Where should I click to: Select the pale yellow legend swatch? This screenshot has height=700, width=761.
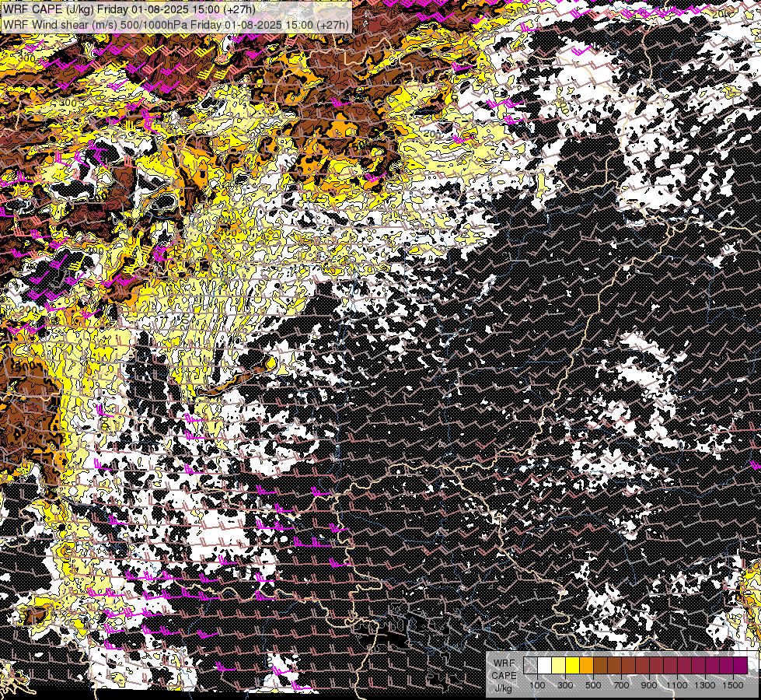tap(559, 666)
